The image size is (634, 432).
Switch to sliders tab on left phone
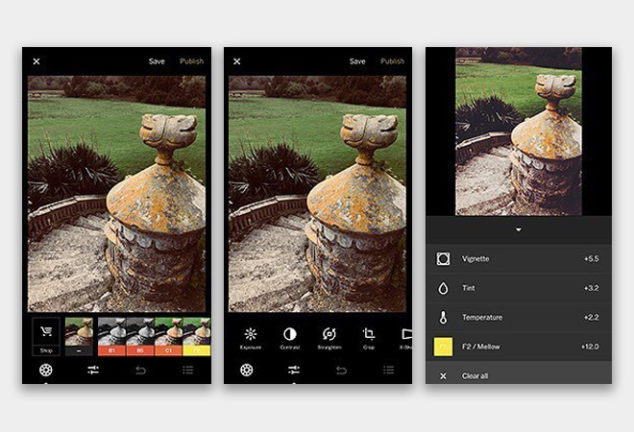point(93,370)
